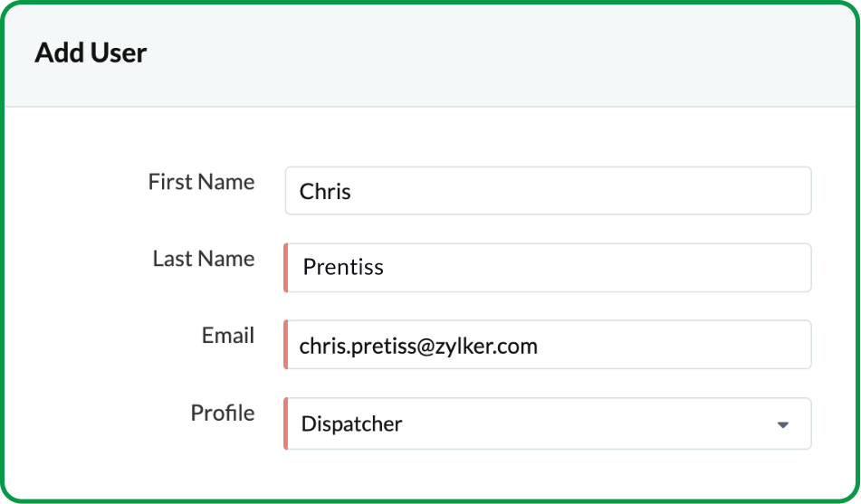Click the 'chris.pretiss@zylker.com' email text

tap(418, 346)
